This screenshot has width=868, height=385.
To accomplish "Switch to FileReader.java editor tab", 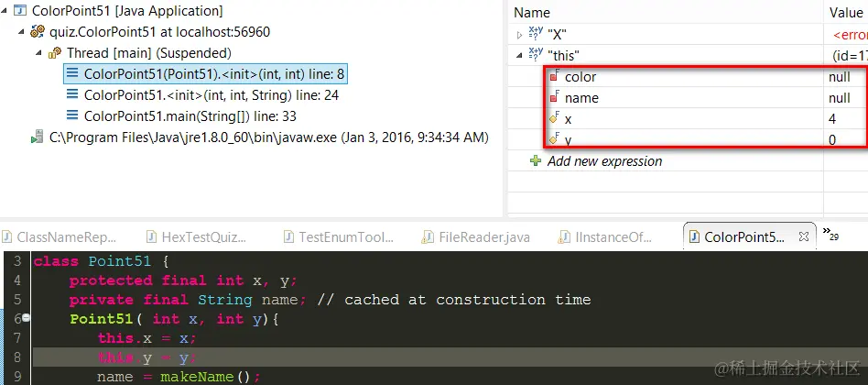I will pyautogui.click(x=476, y=237).
